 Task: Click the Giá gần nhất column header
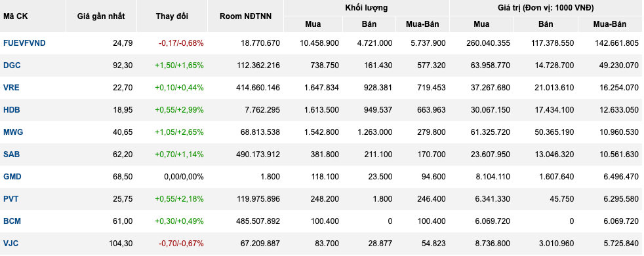click(101, 16)
